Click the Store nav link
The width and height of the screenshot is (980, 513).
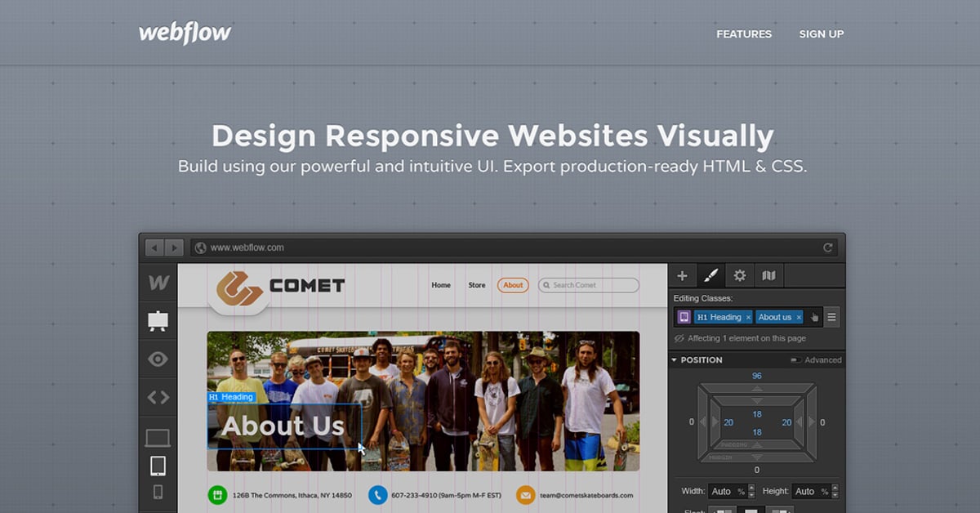[x=477, y=285]
